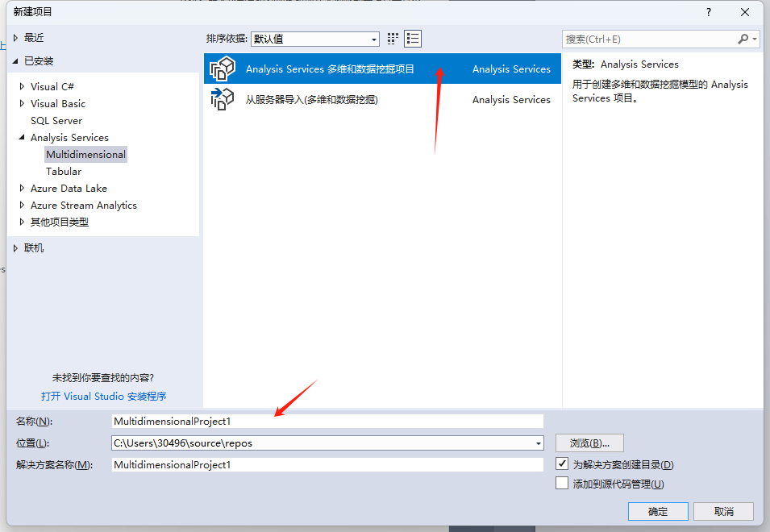Open the 位置 path dropdown arrow

coord(539,443)
